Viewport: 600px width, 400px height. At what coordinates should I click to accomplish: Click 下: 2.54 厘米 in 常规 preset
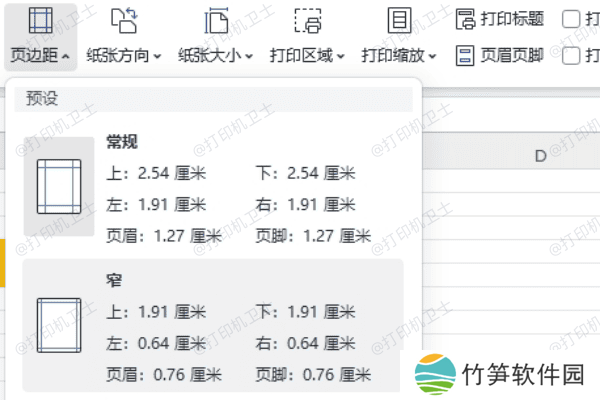click(305, 173)
